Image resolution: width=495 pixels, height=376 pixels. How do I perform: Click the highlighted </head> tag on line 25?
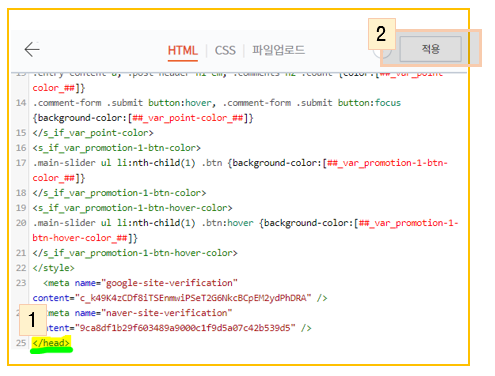click(51, 343)
